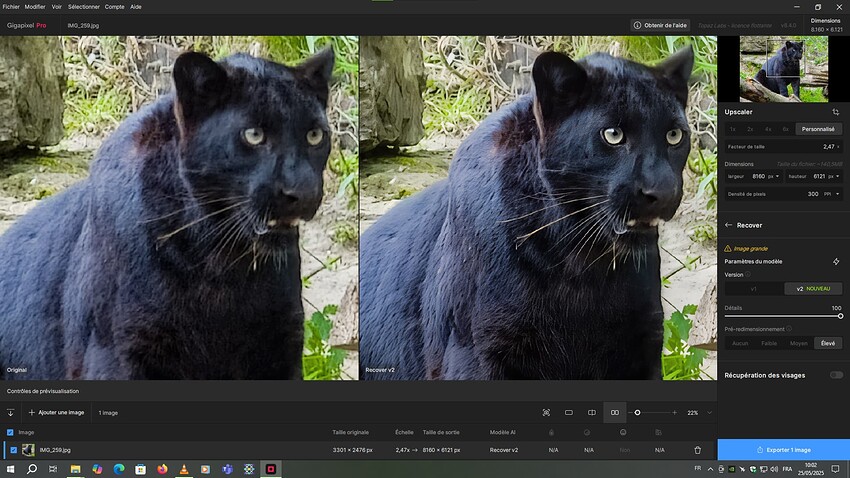The width and height of the screenshot is (850, 478).
Task: Click the crop icon beside Upscaler
Action: pos(835,112)
